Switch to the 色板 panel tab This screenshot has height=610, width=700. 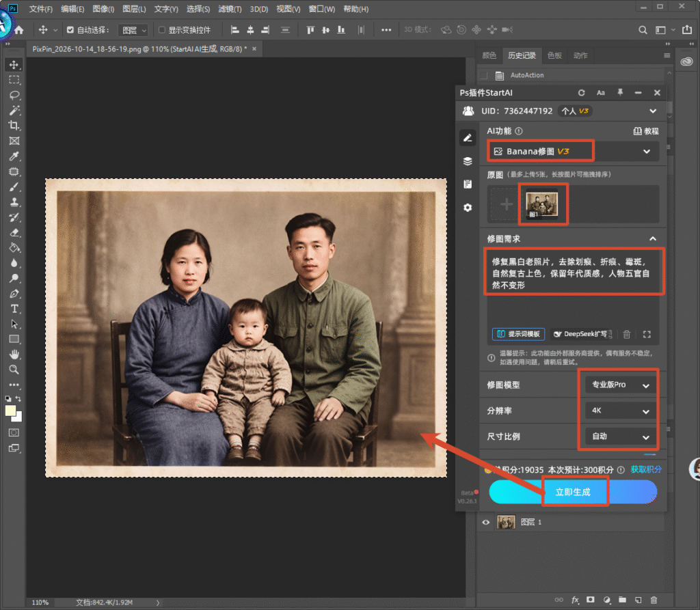(554, 55)
